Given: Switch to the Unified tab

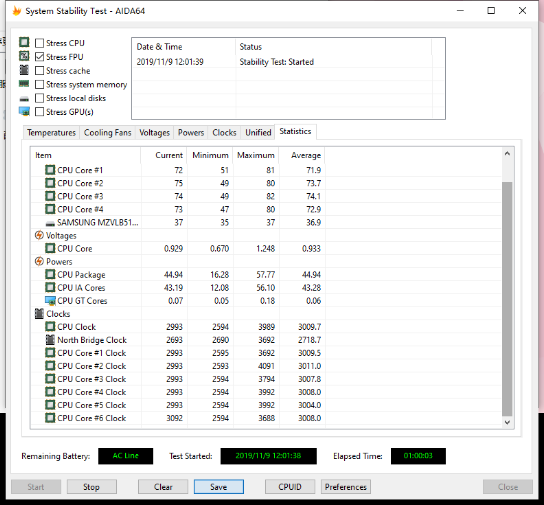Looking at the screenshot, I should (258, 133).
